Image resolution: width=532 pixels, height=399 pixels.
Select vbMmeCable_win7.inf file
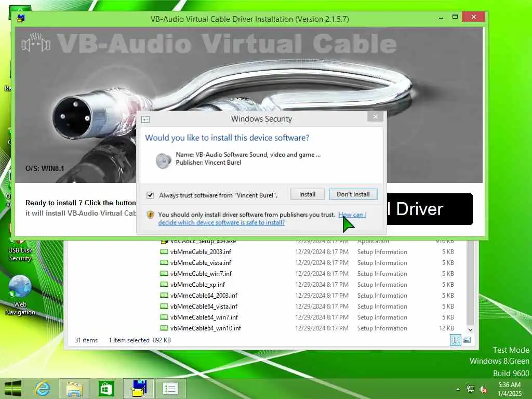(201, 273)
